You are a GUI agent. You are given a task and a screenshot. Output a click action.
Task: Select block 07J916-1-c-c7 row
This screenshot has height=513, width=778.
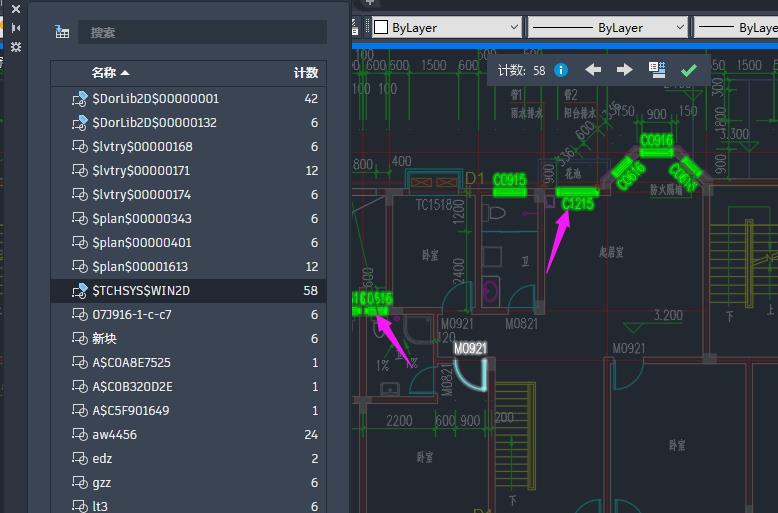(x=189, y=315)
